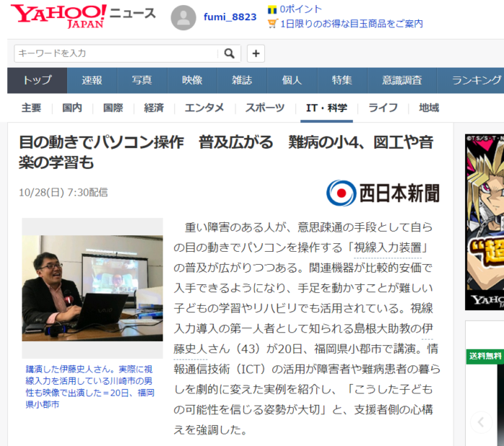Select the エンタメ category
The width and height of the screenshot is (504, 446).
point(204,108)
